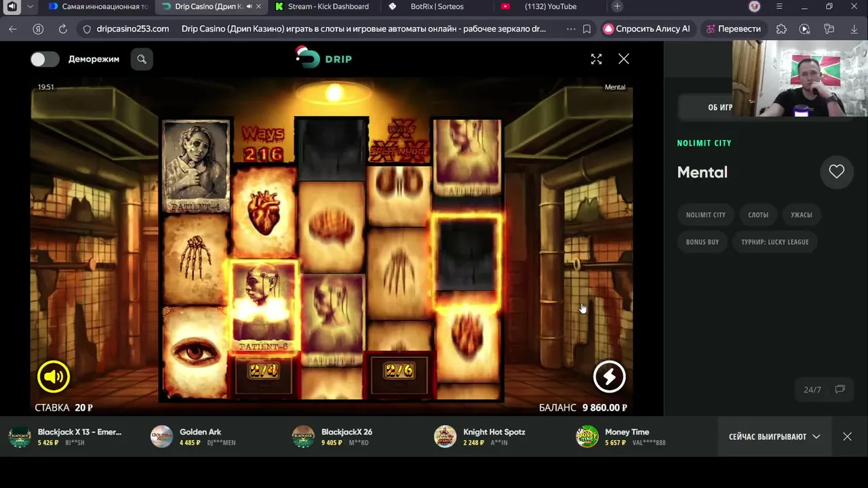Select the СЛОТЫ category tag
This screenshot has height=488, width=868.
(x=758, y=215)
